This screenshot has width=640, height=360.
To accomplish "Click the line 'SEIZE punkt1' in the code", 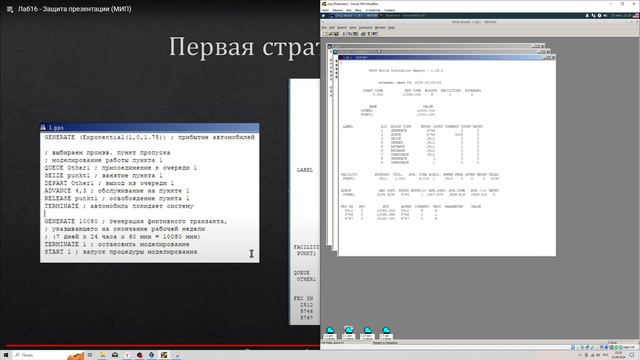I will [x=103, y=176].
